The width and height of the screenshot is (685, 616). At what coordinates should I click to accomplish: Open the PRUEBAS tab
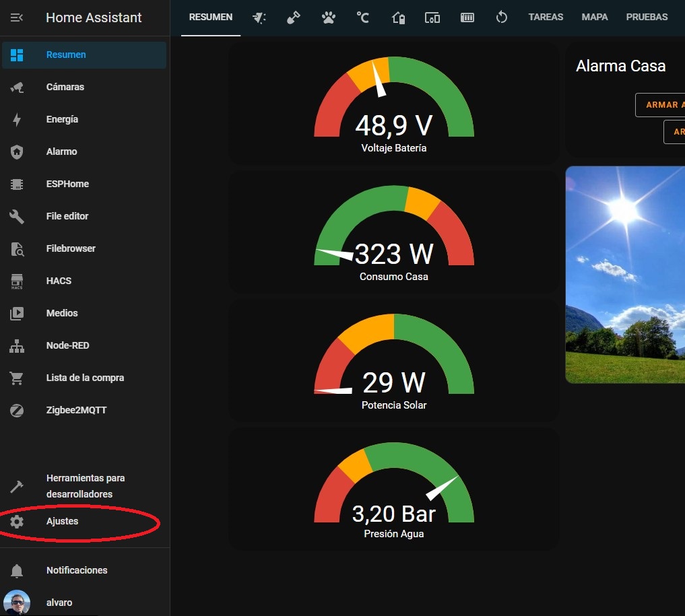647,18
